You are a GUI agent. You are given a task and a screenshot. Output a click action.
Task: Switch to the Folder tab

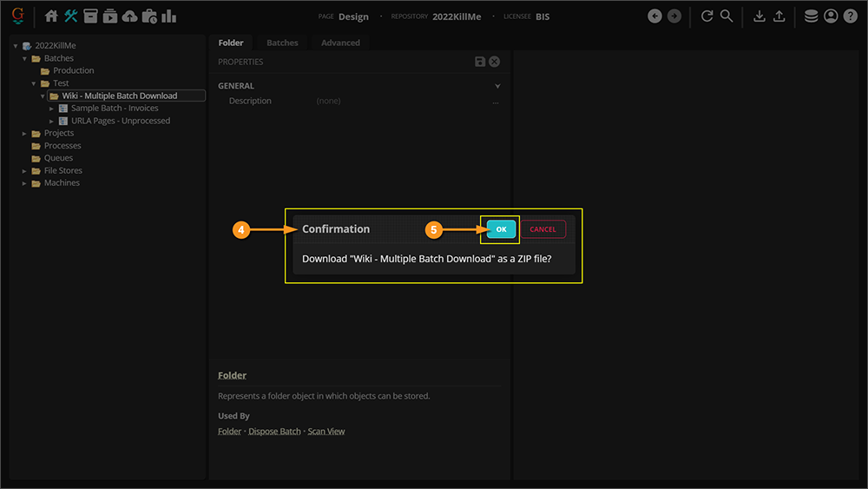(x=231, y=43)
